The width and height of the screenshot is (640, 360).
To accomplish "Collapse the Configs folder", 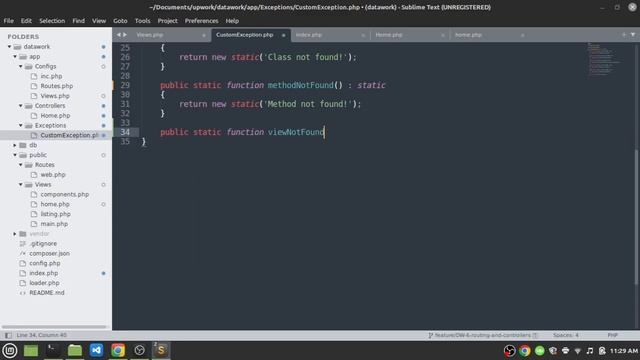I will (21, 66).
